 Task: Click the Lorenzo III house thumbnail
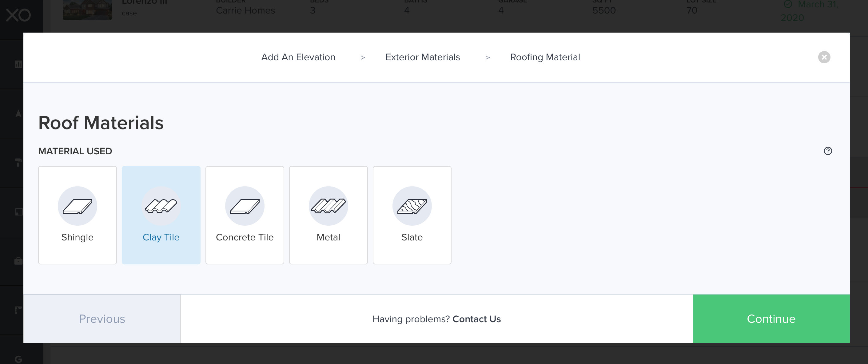pyautogui.click(x=87, y=10)
